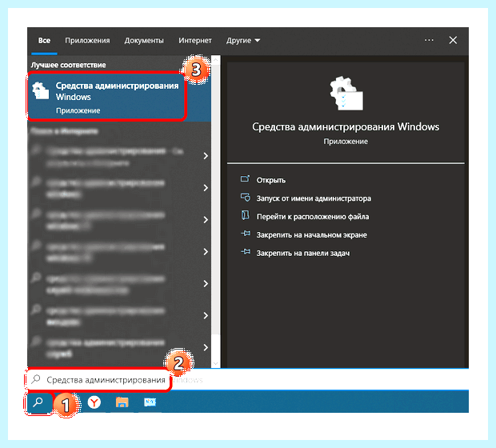Click the results list scrollbar down arrow
Viewport: 496px width, 448px height.
coord(216,363)
